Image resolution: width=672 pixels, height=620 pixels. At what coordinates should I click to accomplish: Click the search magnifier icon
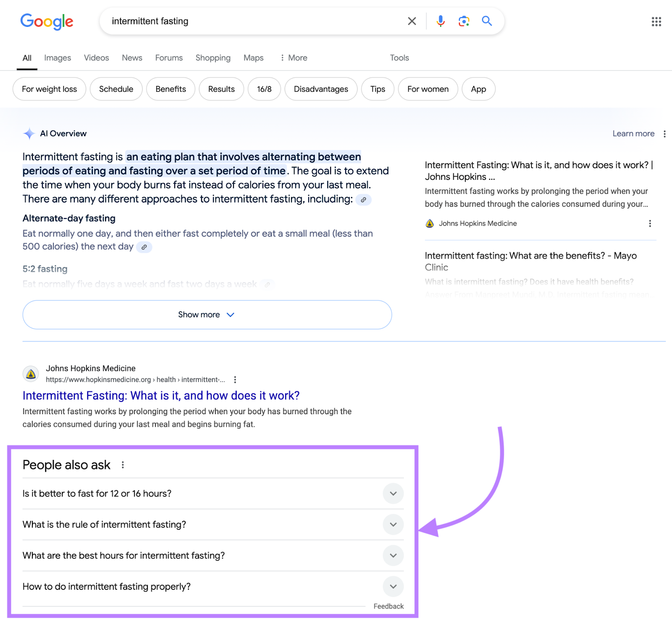click(487, 21)
